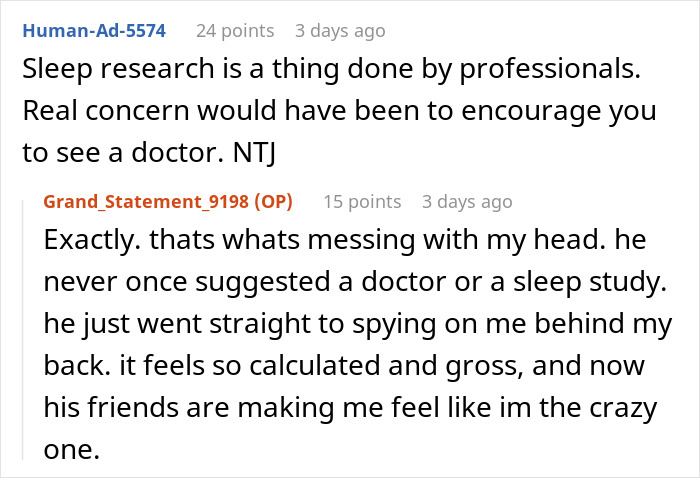Click the line starting "Real concern would have been"
The image size is (700, 478).
pos(338,112)
